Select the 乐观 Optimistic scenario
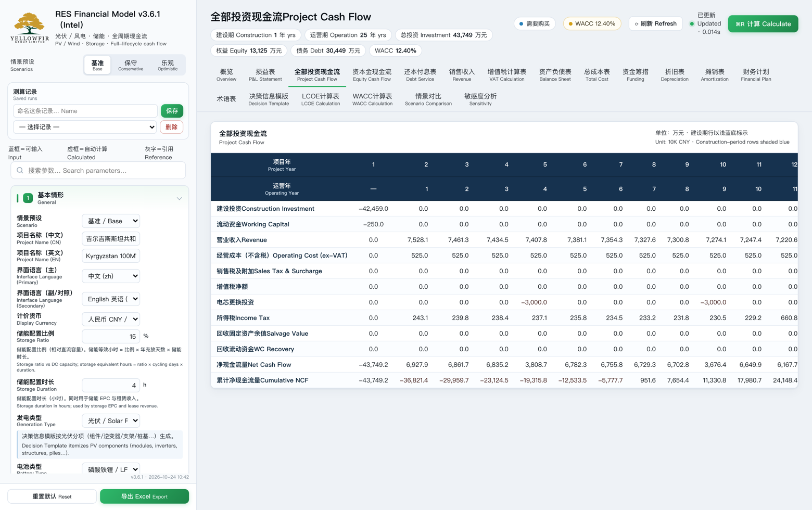The image size is (812, 510). tap(168, 65)
